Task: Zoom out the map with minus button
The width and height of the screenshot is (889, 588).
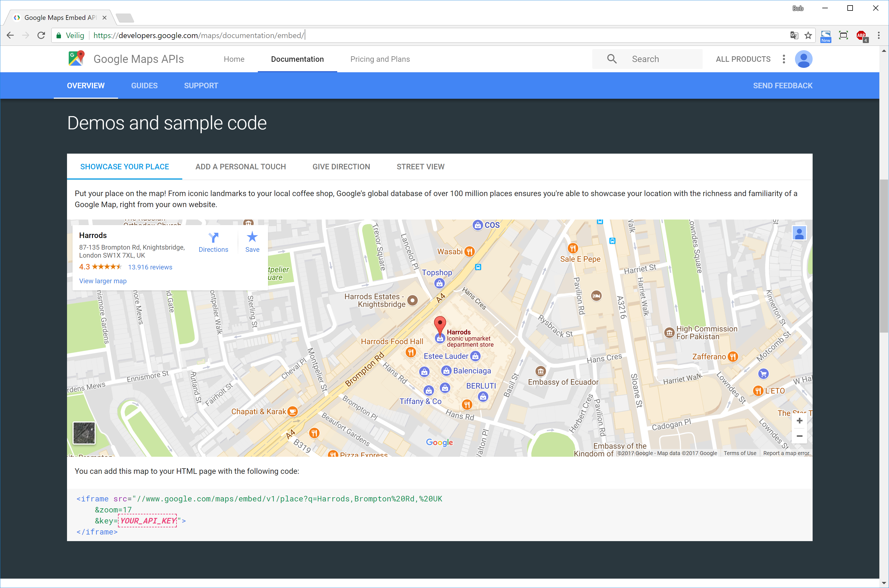Action: (799, 436)
